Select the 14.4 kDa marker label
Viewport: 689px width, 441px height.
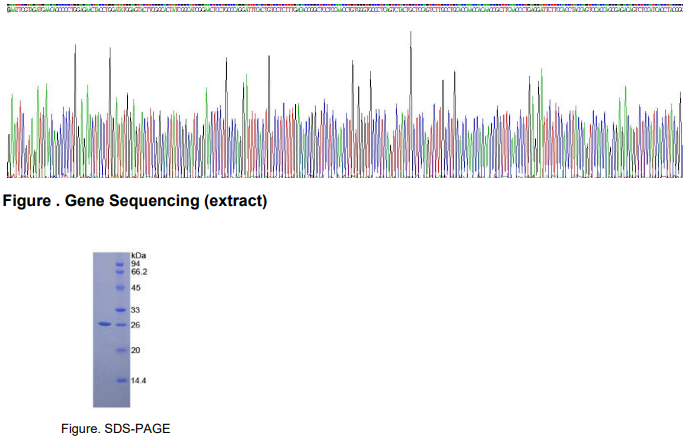(139, 381)
